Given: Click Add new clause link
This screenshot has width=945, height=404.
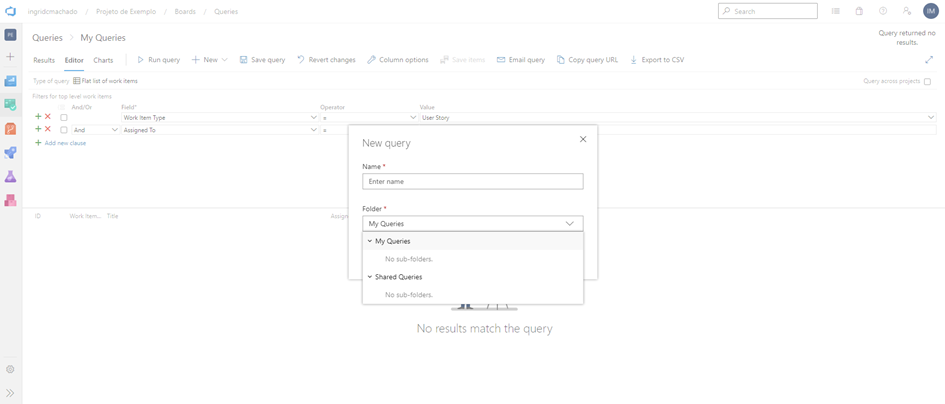Looking at the screenshot, I should click(x=65, y=143).
